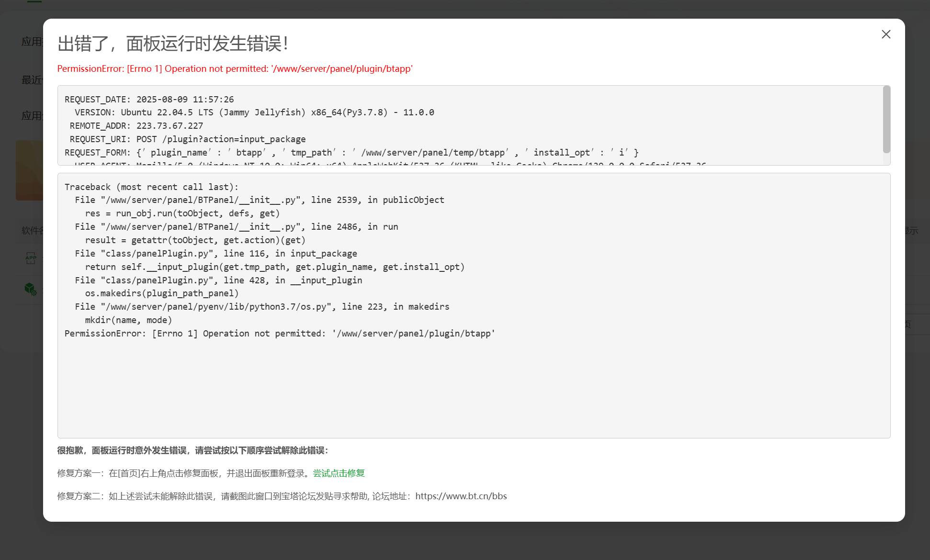
Task: Click the REMOTE_ADDR 223.73.67.227 line
Action: click(136, 126)
